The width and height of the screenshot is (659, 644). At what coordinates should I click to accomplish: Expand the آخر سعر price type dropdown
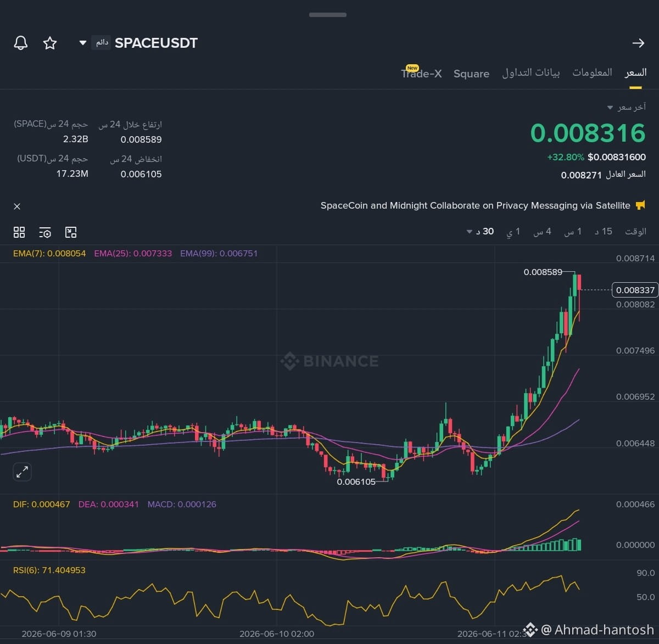coord(610,108)
